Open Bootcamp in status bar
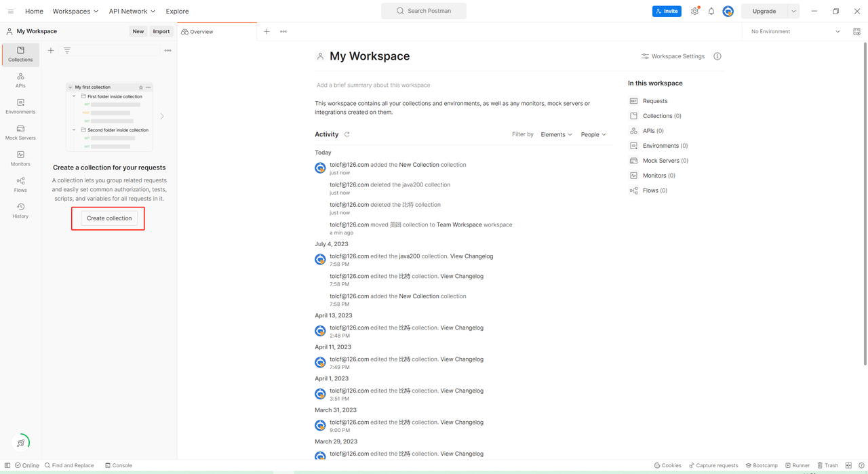Screen dimensions: 868x474 pyautogui.click(x=762, y=465)
